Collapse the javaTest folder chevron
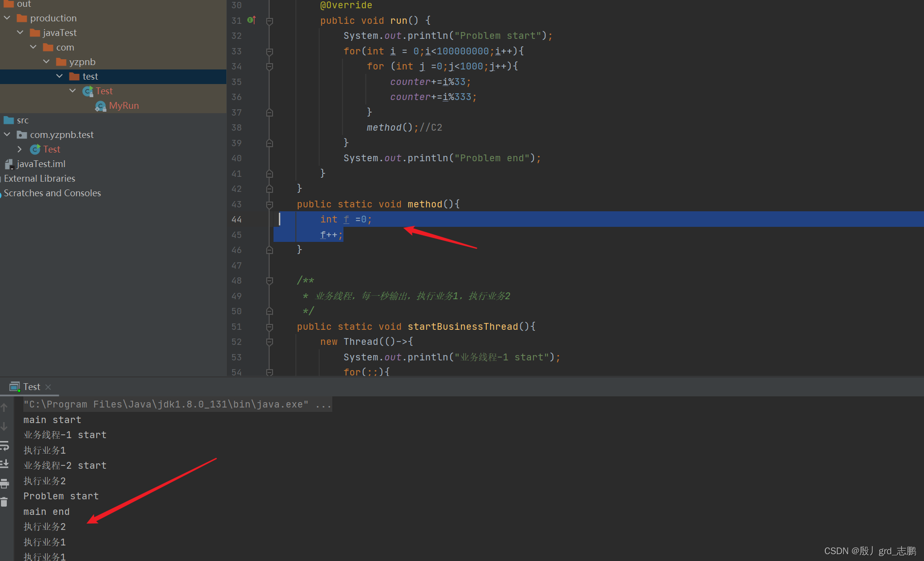Viewport: 924px width, 561px height. click(20, 33)
